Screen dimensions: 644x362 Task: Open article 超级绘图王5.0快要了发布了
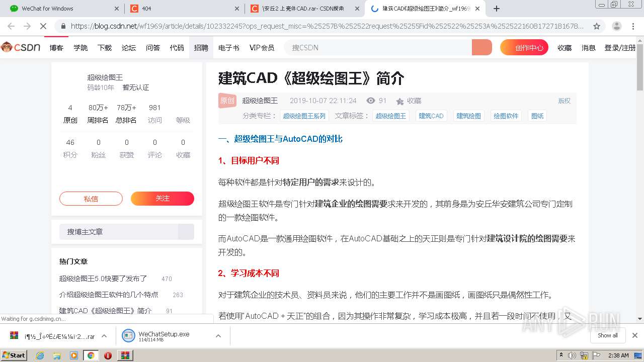pyautogui.click(x=103, y=279)
